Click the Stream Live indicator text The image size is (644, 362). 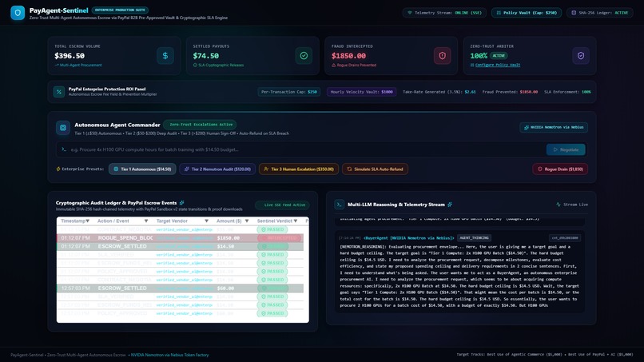575,205
